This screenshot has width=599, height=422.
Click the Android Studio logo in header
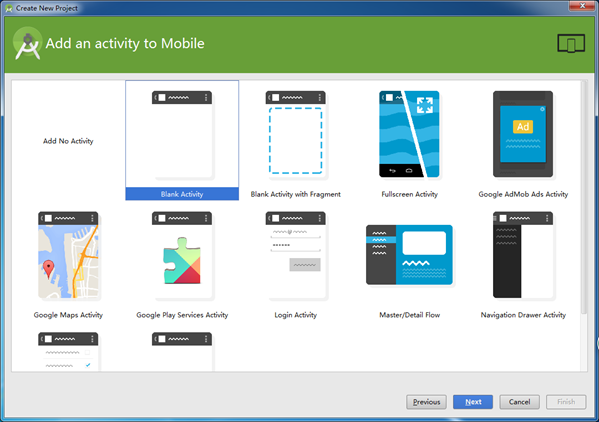[x=27, y=43]
